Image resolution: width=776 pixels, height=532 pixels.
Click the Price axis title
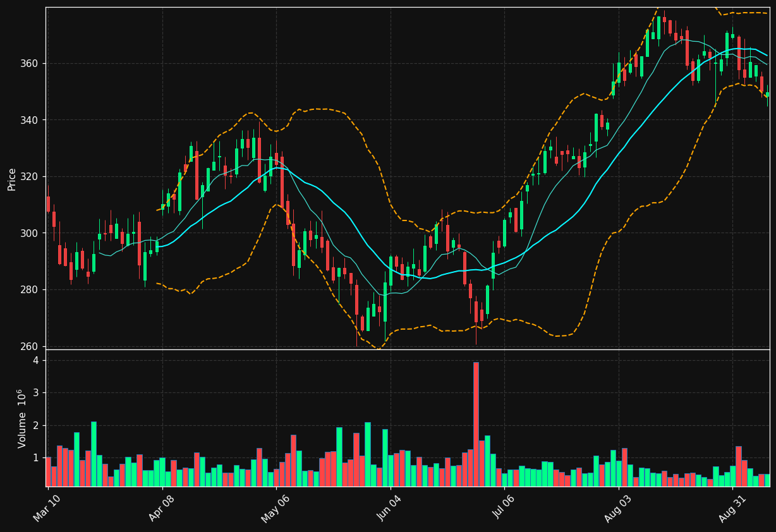12,179
